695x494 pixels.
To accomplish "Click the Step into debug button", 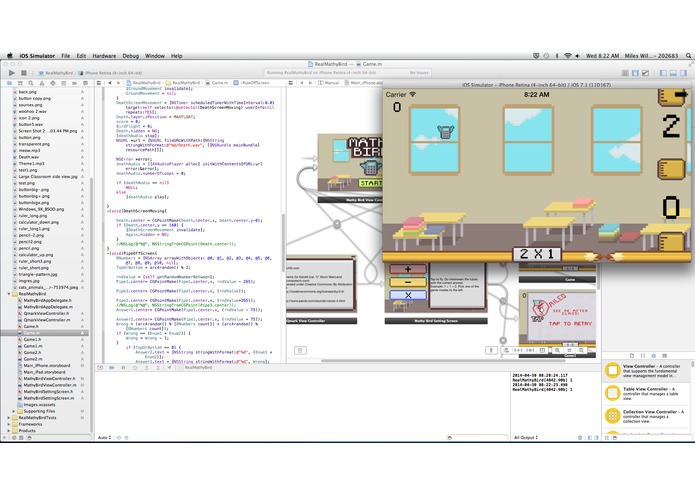I will [x=146, y=367].
